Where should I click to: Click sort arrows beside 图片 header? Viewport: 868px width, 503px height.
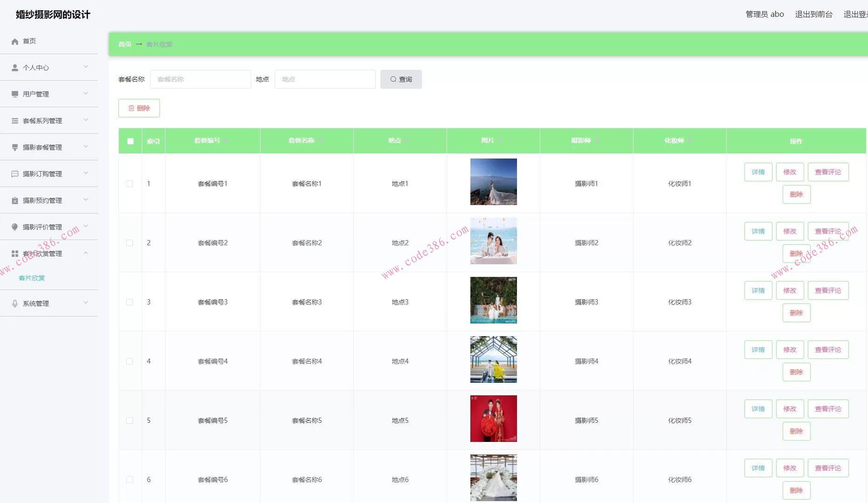coord(500,141)
